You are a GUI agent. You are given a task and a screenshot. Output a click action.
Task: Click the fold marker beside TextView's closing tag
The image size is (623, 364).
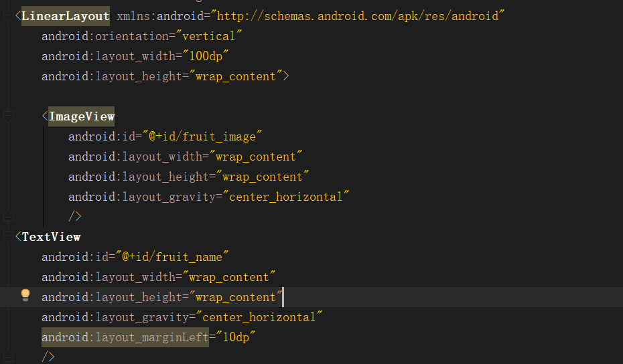click(8, 357)
